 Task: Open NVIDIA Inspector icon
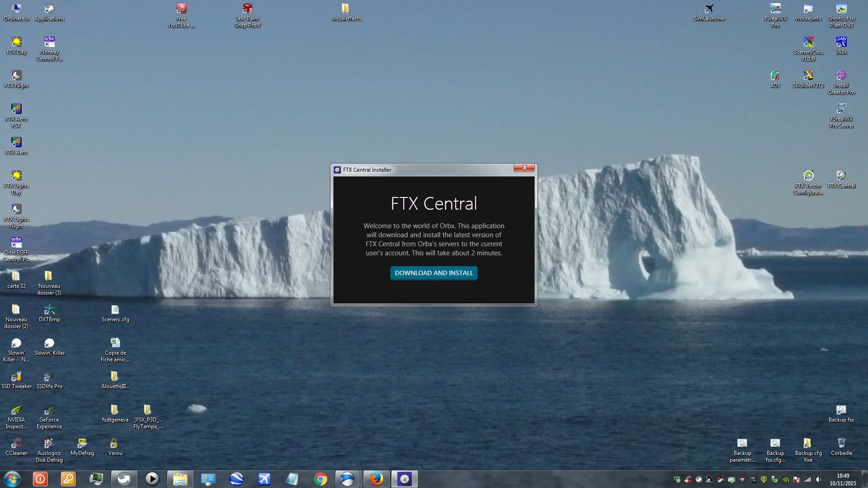click(16, 417)
